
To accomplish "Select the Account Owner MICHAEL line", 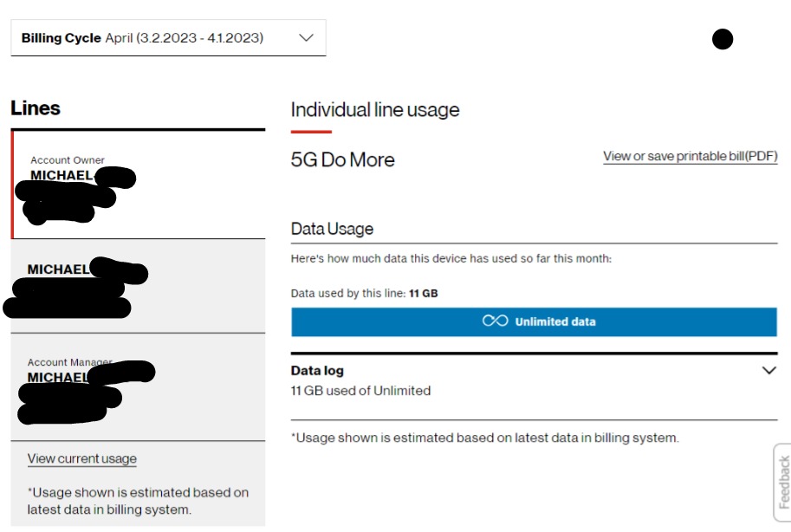I will 139,185.
